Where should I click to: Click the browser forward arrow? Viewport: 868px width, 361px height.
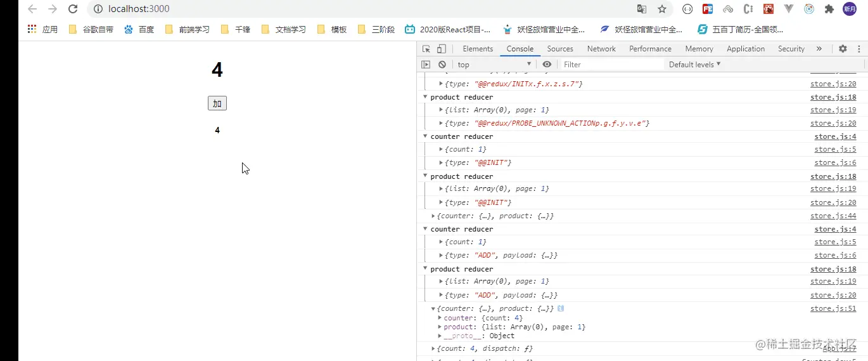(x=53, y=9)
